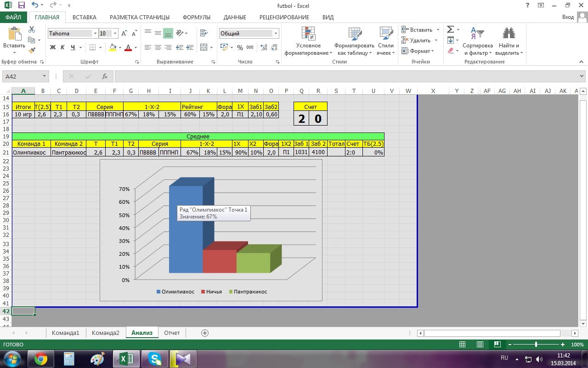
Task: Align text to the right
Action: point(168,47)
